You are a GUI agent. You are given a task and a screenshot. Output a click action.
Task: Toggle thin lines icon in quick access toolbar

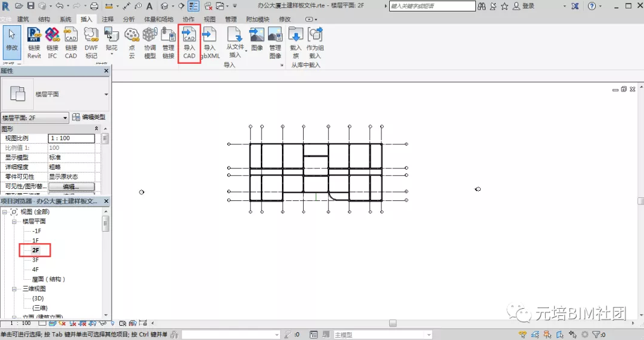(x=193, y=6)
